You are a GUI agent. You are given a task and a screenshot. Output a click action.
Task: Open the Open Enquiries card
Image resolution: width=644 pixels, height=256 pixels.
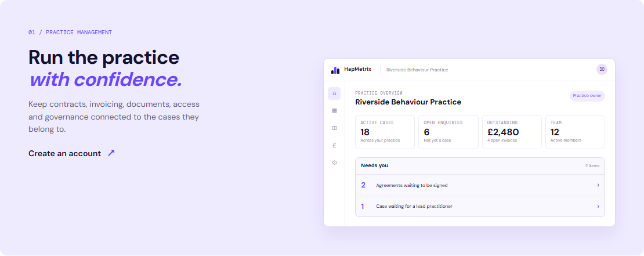point(448,132)
